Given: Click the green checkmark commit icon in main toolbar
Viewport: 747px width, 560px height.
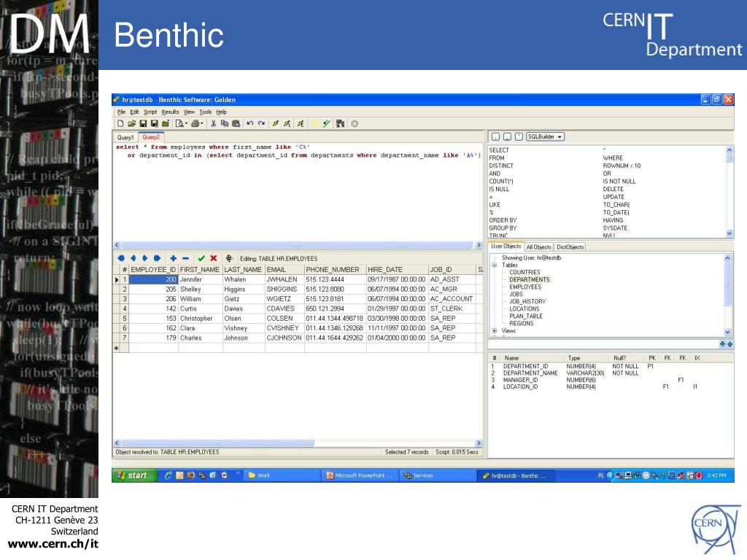Looking at the screenshot, I should [x=326, y=124].
